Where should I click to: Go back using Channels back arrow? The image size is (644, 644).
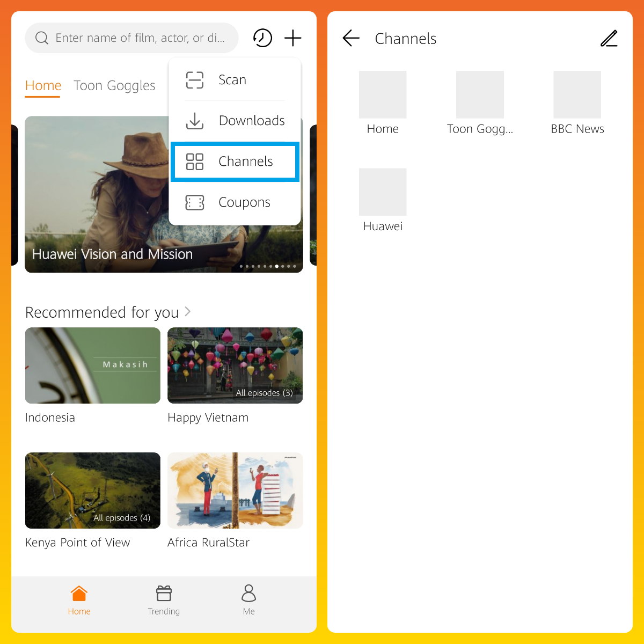(351, 38)
